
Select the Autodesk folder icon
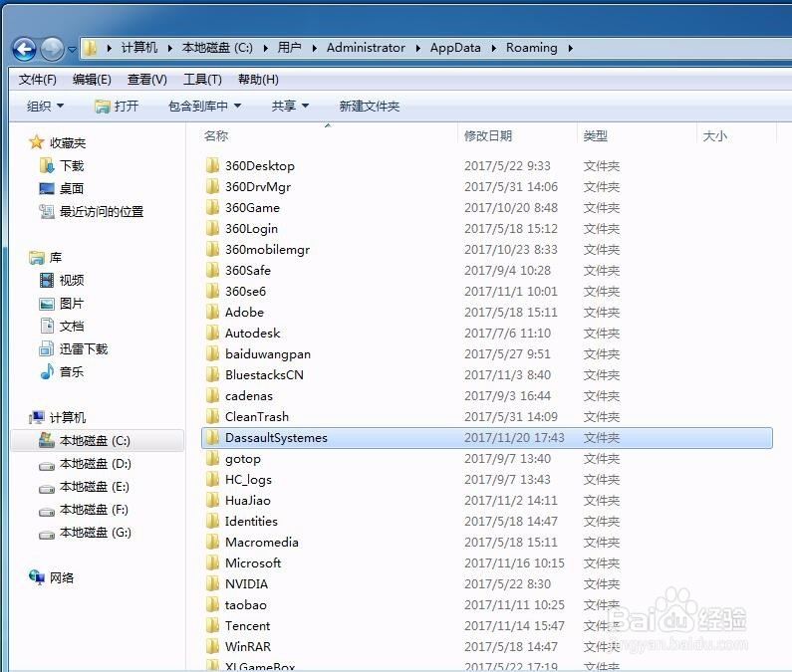pos(212,333)
